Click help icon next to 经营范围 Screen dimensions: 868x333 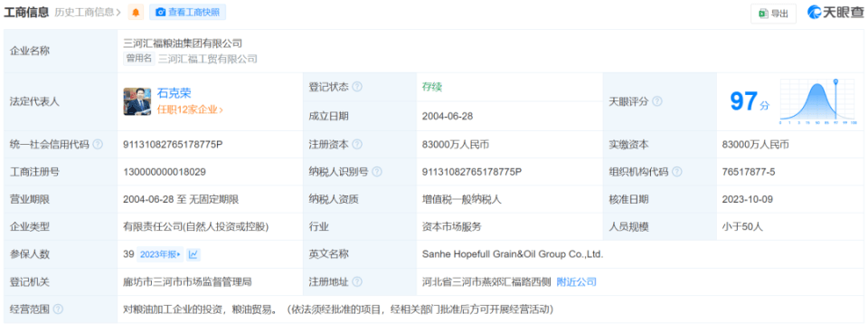point(58,309)
